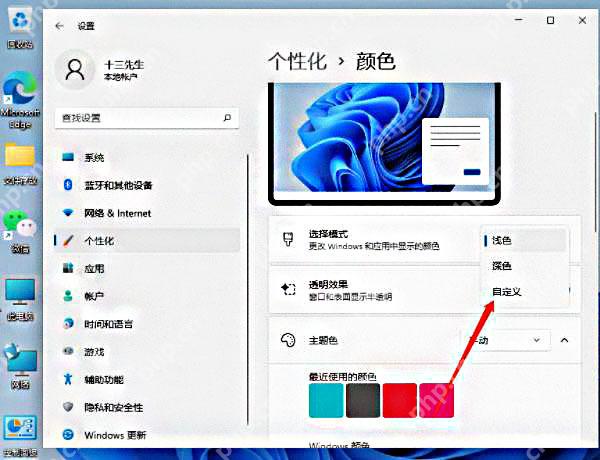Click the 透明效果 sparkle icon
Viewport: 600px width, 460px height.
tap(288, 289)
